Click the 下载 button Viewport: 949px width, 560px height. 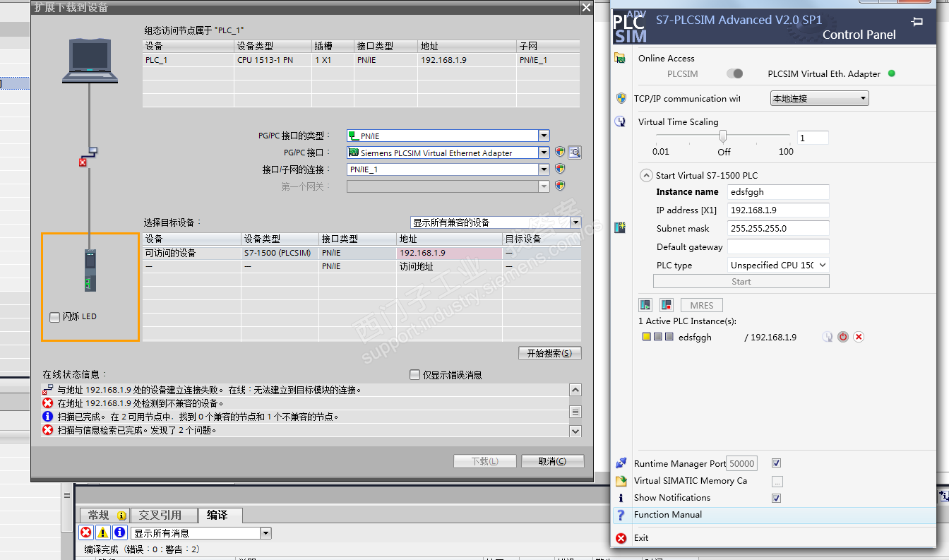point(484,461)
